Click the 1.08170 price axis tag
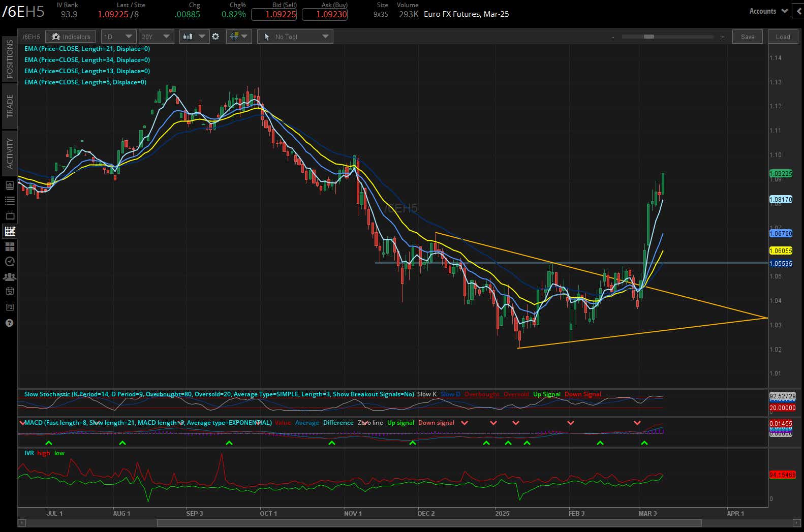Screen dimensions: 804x532 pyautogui.click(x=781, y=200)
